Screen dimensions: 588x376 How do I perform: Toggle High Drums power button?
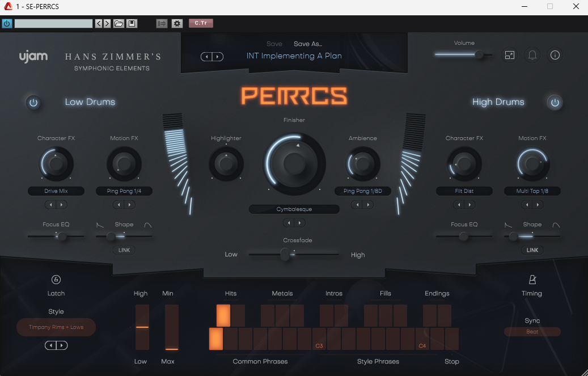(x=555, y=103)
